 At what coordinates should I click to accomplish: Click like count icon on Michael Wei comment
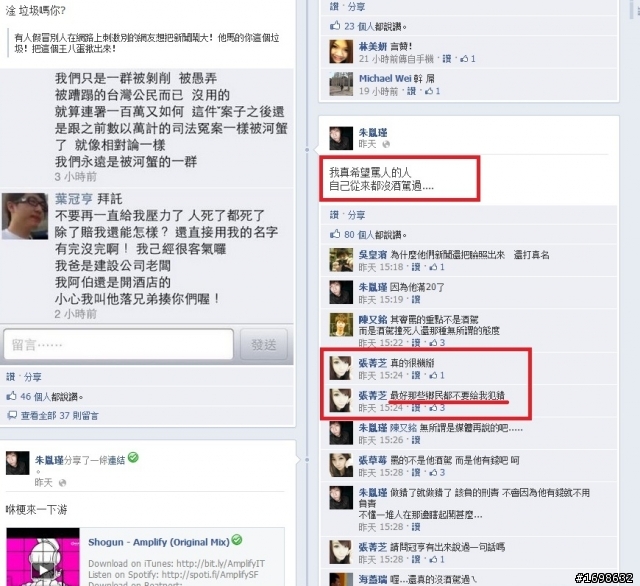click(x=429, y=91)
